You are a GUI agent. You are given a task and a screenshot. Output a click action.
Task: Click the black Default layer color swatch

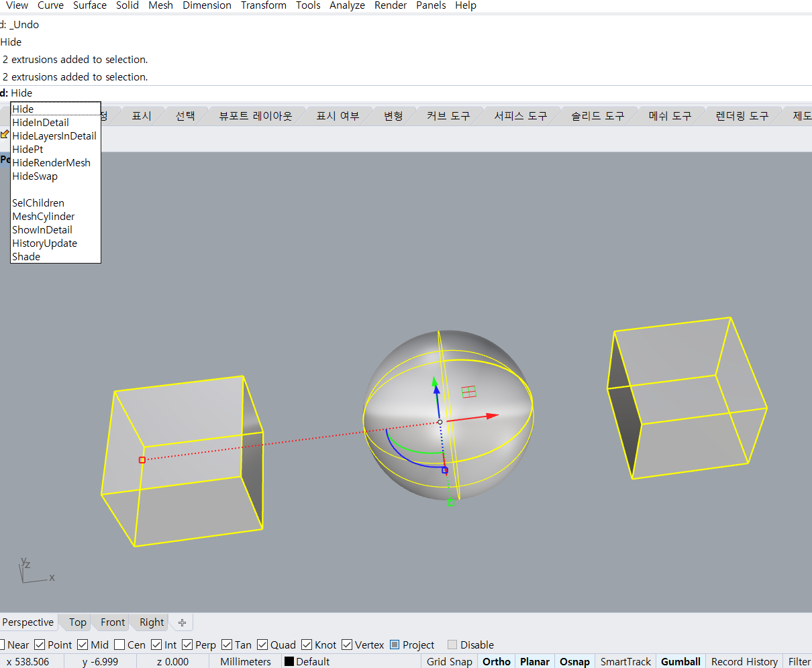(x=289, y=661)
